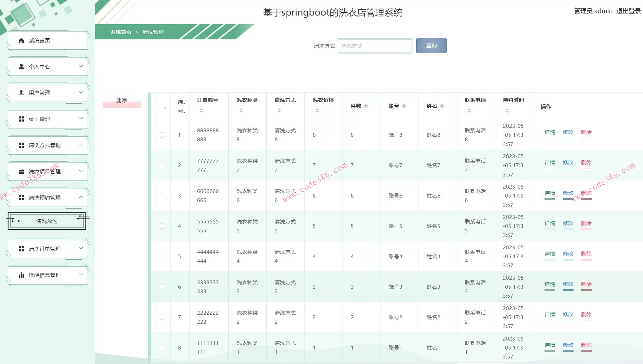Viewport: 643px width, 364px height.
Task: Open the 清洗预约 sidebar menu item
Action: pos(47,221)
